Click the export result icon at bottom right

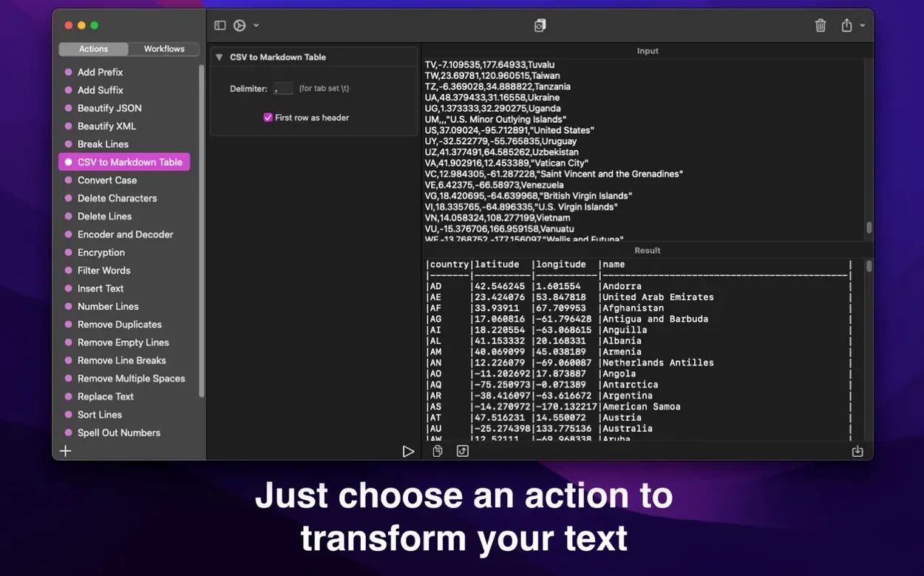[x=857, y=451]
